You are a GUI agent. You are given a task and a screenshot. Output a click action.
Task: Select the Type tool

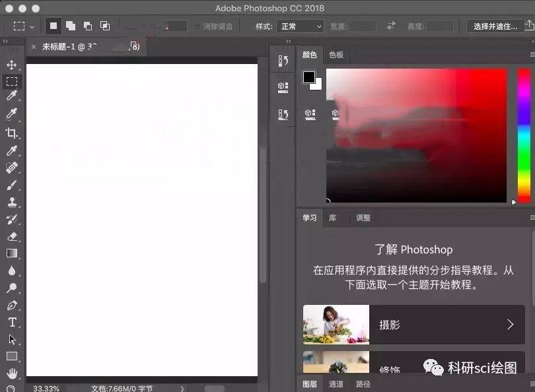[12, 322]
